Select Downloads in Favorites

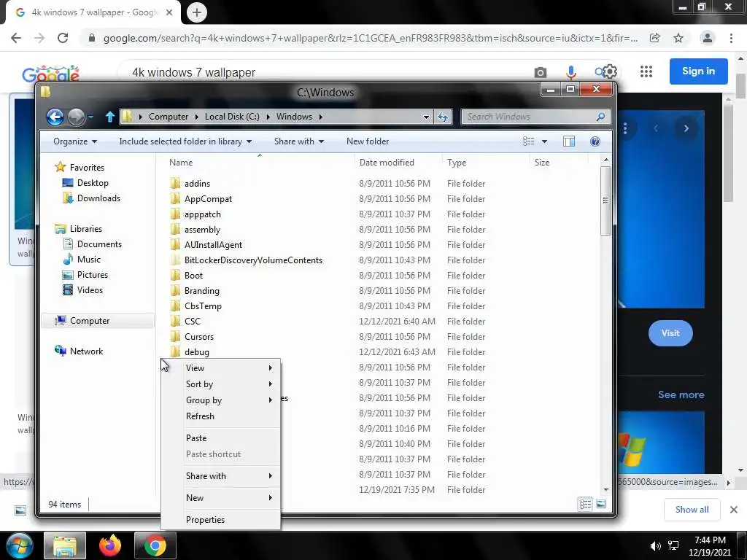pyautogui.click(x=98, y=198)
